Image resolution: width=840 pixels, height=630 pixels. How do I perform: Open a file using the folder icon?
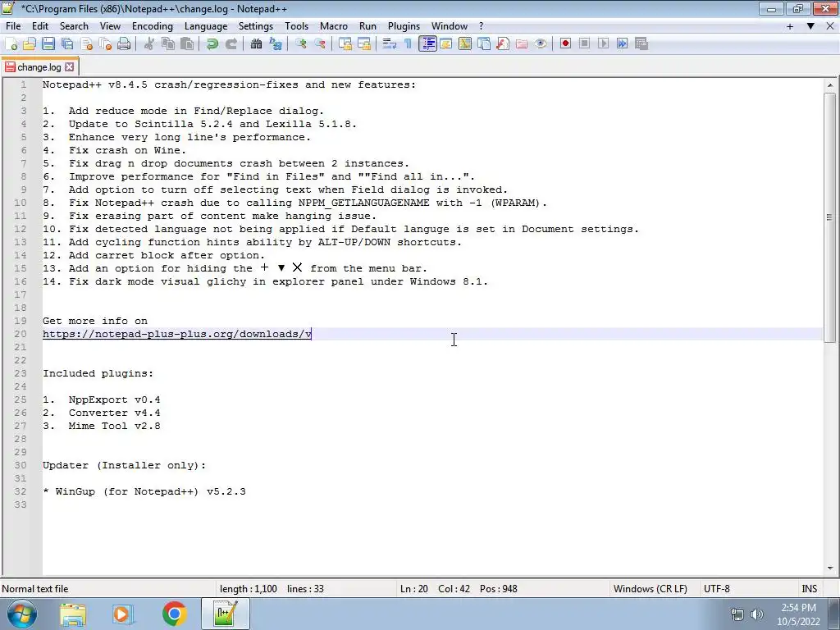pyautogui.click(x=30, y=44)
